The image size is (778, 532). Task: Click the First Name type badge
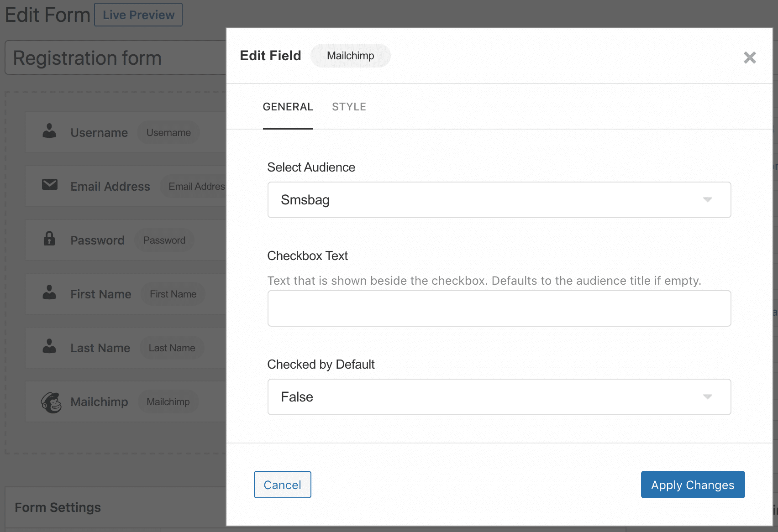coord(173,294)
